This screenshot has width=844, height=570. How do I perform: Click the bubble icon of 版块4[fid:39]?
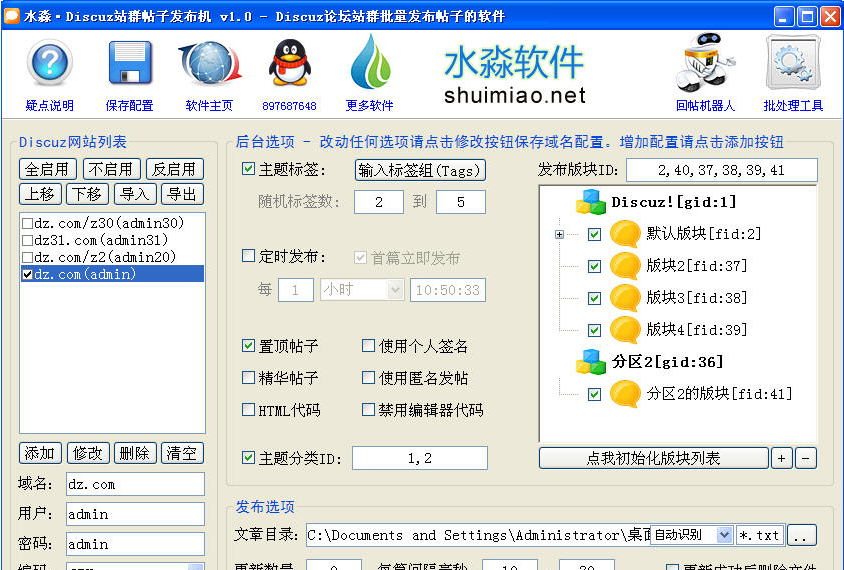(x=625, y=330)
